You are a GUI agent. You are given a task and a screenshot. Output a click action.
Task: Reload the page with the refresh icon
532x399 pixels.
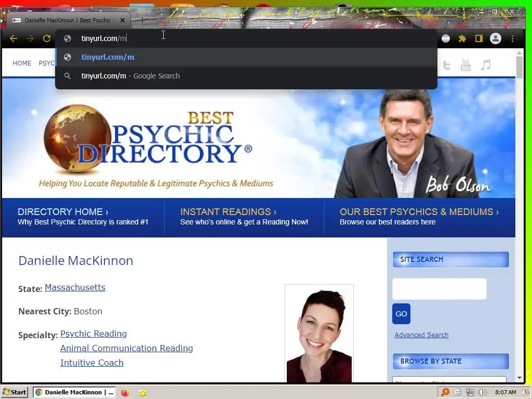[46, 38]
